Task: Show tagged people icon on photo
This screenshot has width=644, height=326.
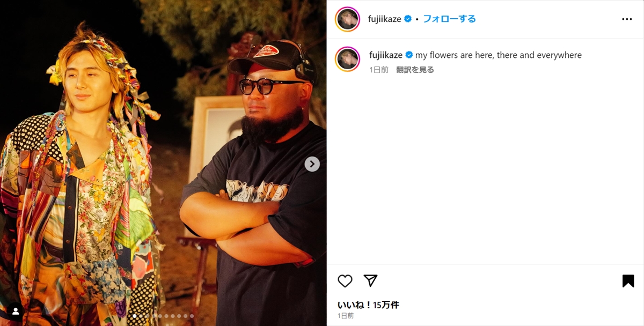Action: [x=16, y=311]
